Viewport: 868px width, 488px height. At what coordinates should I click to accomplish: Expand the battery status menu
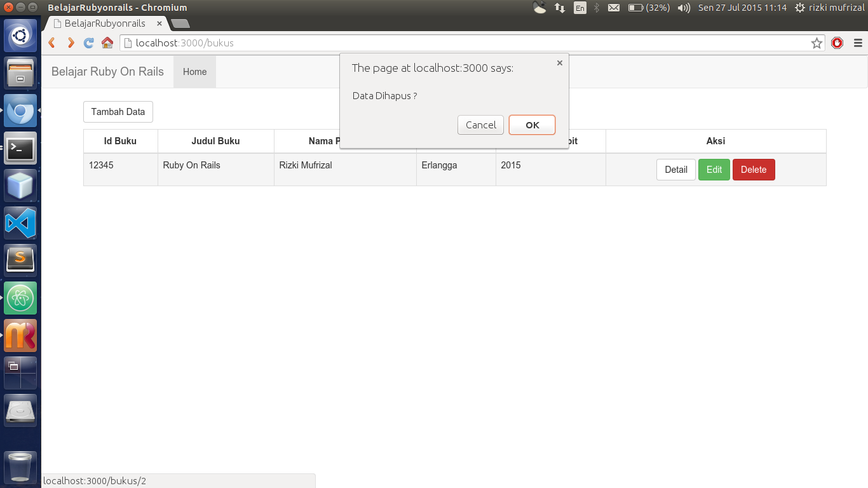tap(648, 8)
